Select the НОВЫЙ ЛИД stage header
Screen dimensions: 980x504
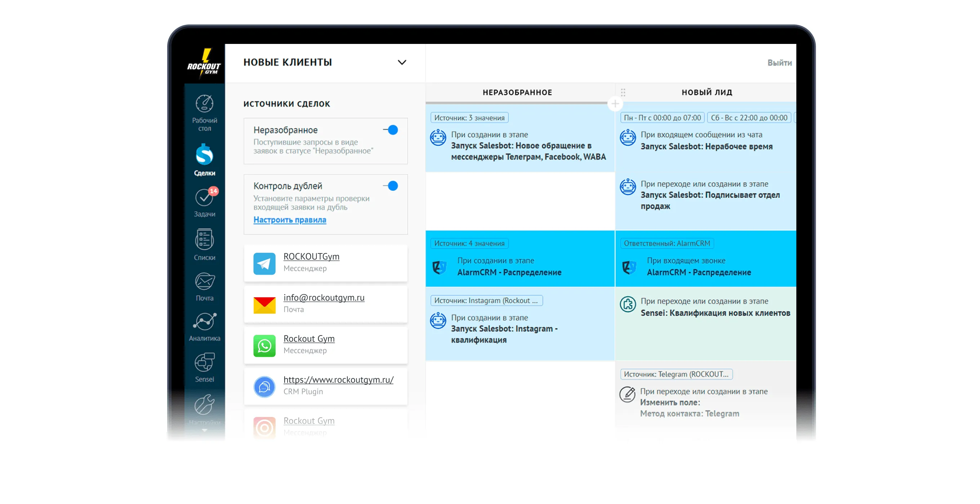pos(707,93)
